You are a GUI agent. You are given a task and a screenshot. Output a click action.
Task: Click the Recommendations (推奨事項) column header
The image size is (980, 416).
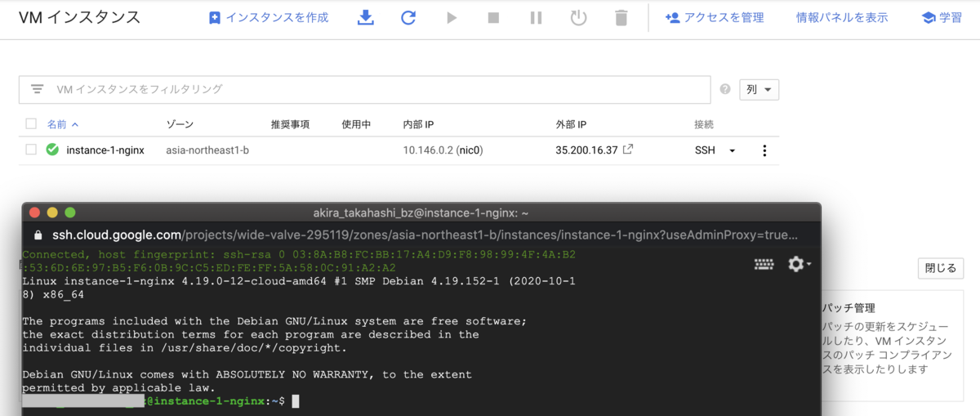tap(290, 124)
